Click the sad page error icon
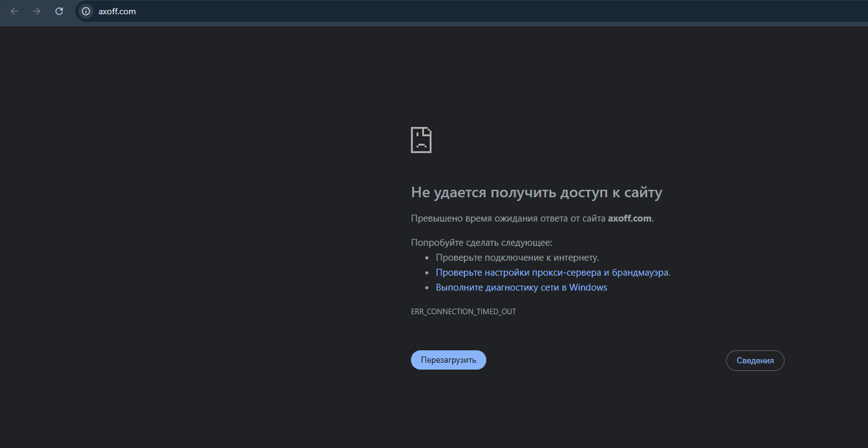This screenshot has width=868, height=448. pyautogui.click(x=421, y=140)
